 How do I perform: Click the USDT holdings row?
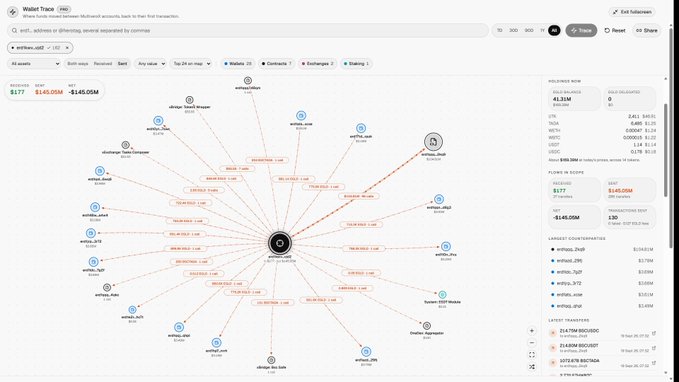click(x=602, y=145)
